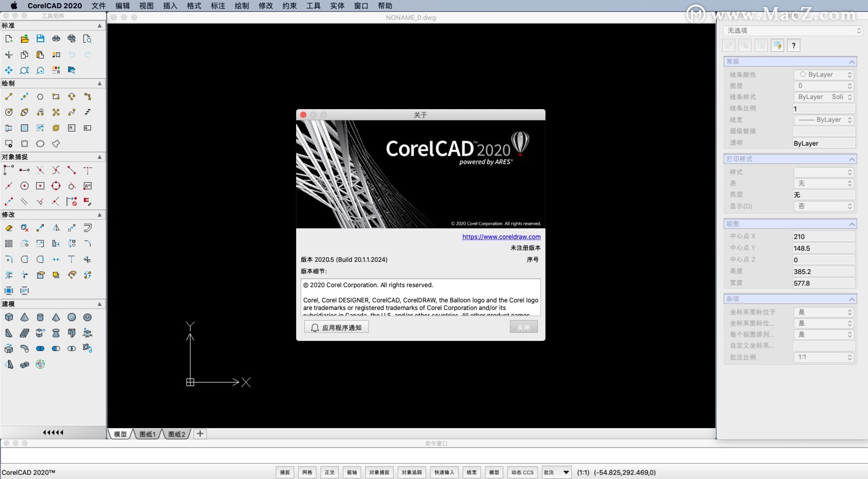The image size is (868, 479).
Task: Toggle 对象追踪 in status bar
Action: pyautogui.click(x=412, y=472)
